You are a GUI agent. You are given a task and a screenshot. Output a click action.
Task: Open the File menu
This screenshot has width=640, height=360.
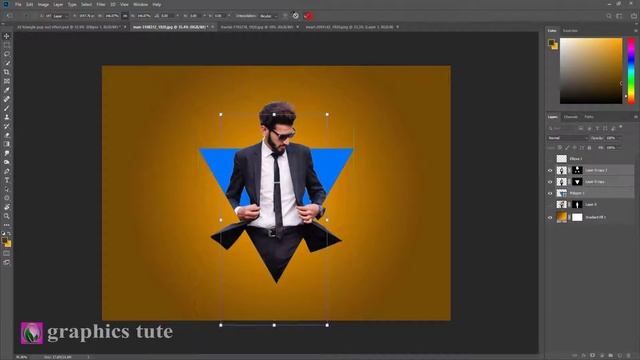tap(18, 4)
